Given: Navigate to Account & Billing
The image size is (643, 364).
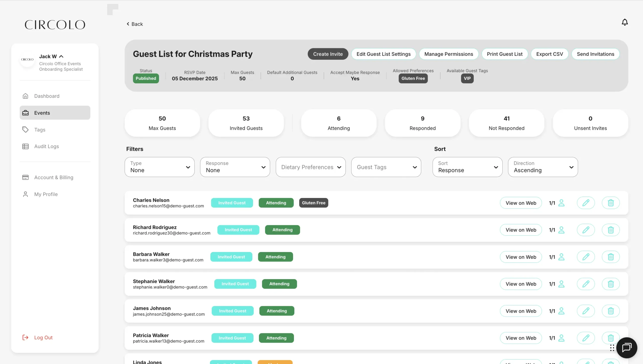Looking at the screenshot, I should 53,177.
